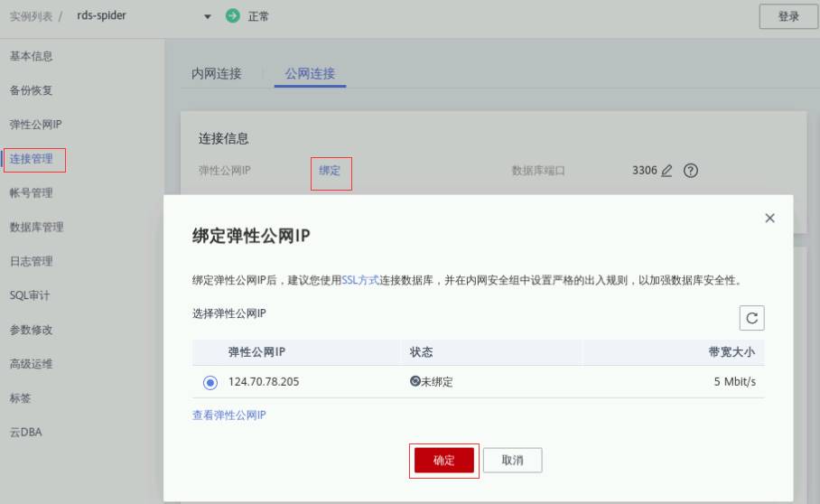Image resolution: width=820 pixels, height=504 pixels.
Task: Go to 备份恢复 in the sidebar
Action: [32, 90]
